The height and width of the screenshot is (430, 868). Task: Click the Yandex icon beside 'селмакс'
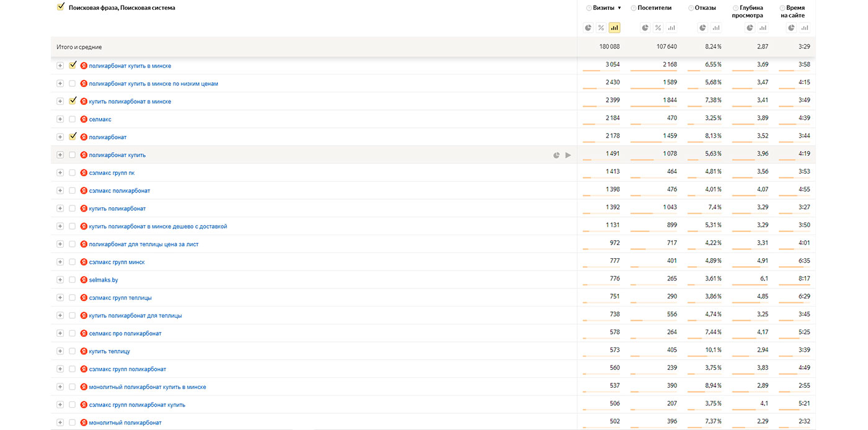[84, 119]
